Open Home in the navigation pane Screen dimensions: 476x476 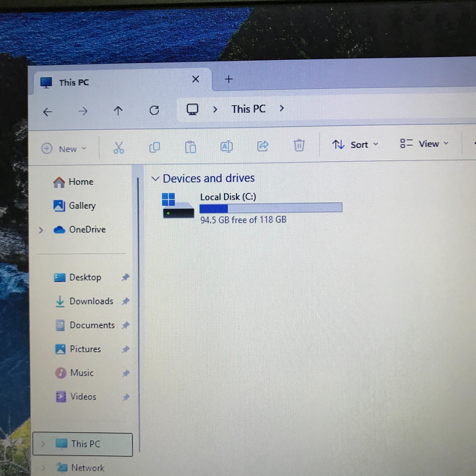point(73,182)
